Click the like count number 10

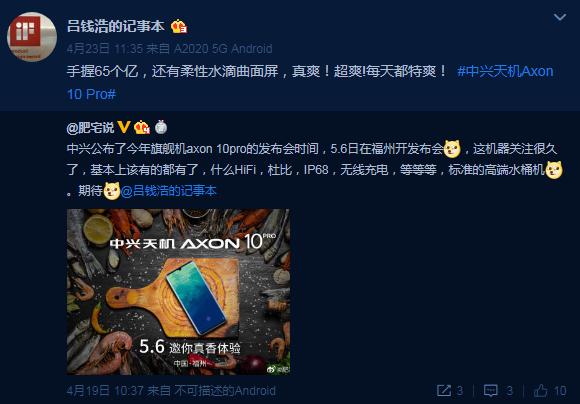pos(560,391)
